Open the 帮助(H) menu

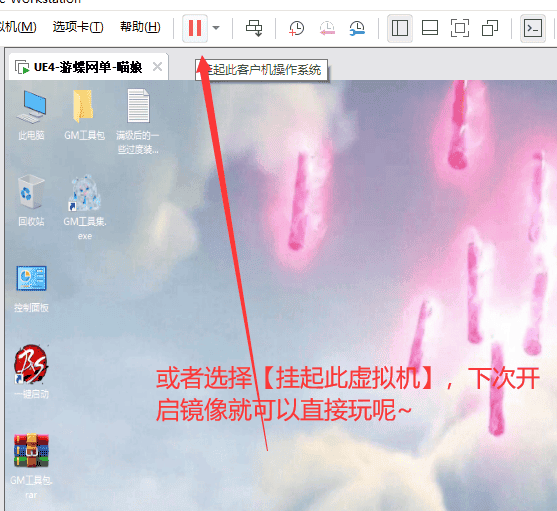click(x=140, y=27)
